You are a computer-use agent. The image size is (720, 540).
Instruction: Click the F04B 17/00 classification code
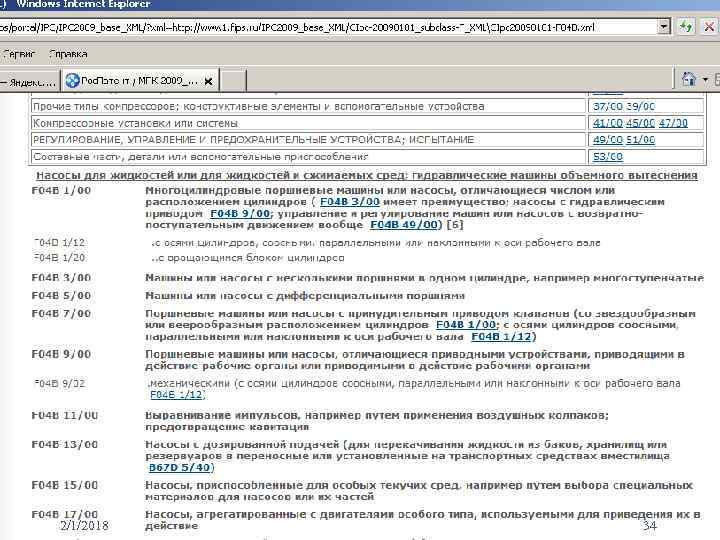[x=65, y=514]
